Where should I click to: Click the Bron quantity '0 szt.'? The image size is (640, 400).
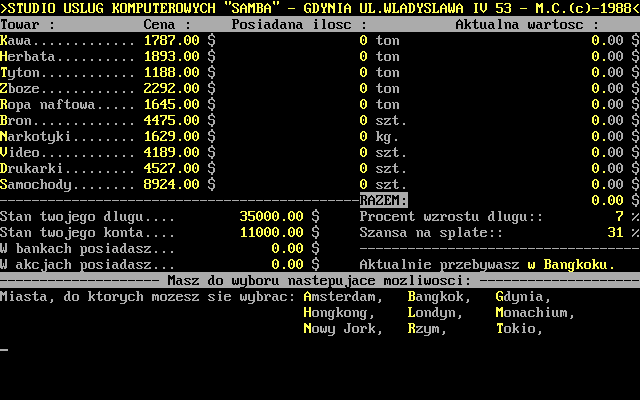(383, 120)
